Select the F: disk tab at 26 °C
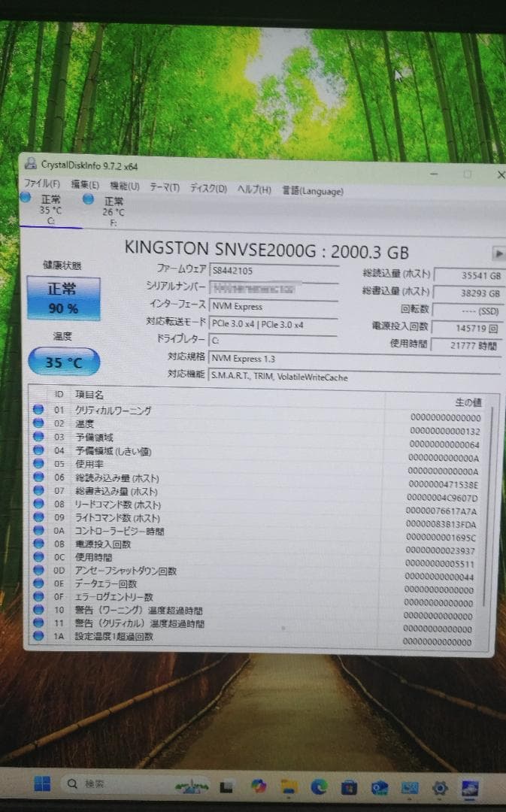The width and height of the screenshot is (506, 812). pos(113,211)
